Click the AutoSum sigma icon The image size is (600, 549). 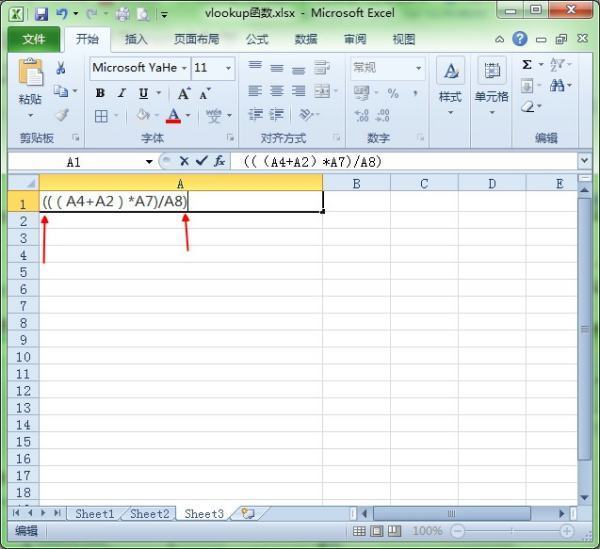527,65
